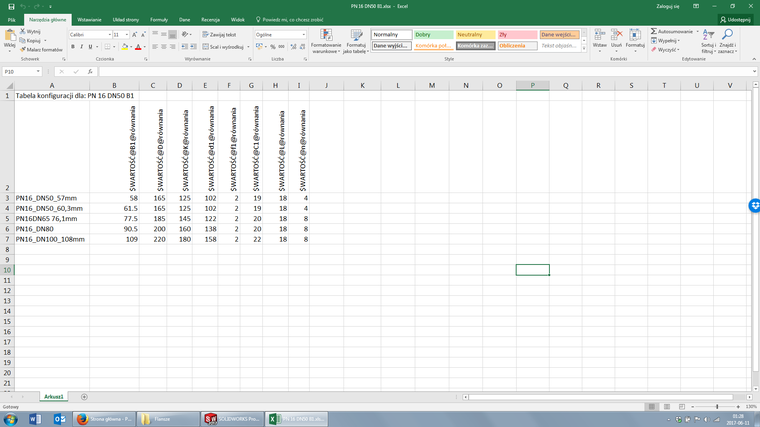
Task: Decrease font size with smaller A icon
Action: pos(143,35)
